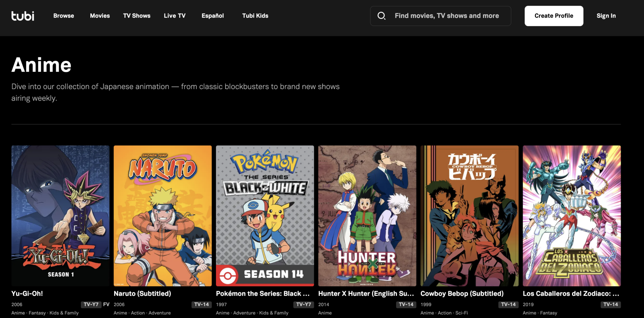Open the Browse menu
The image size is (644, 318).
pos(64,15)
